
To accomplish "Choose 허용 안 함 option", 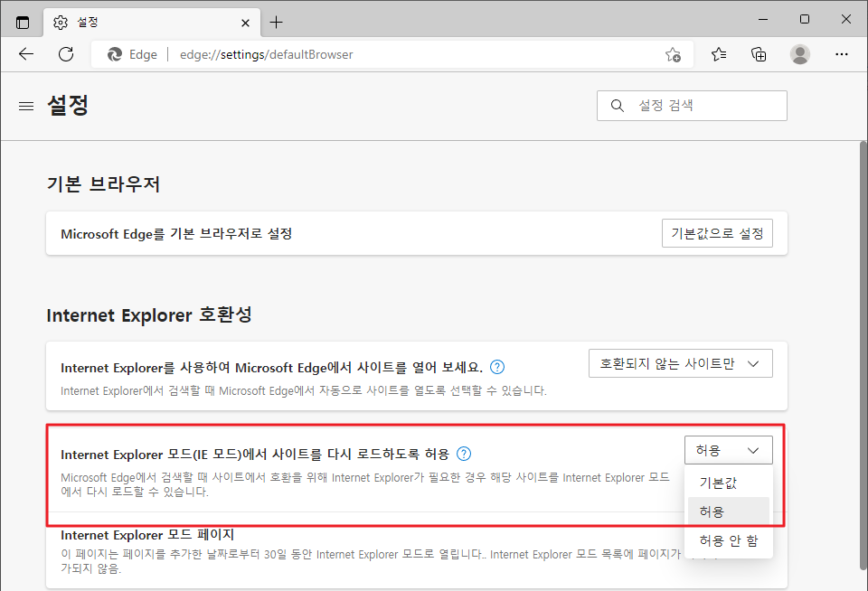I will click(729, 540).
